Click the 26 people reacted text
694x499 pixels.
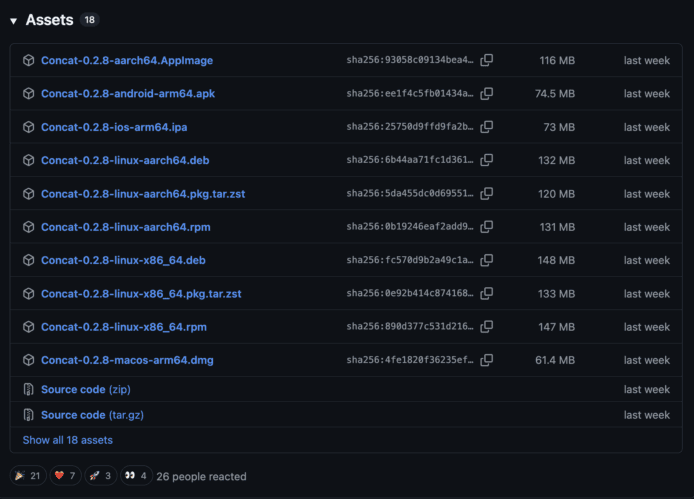(x=201, y=476)
